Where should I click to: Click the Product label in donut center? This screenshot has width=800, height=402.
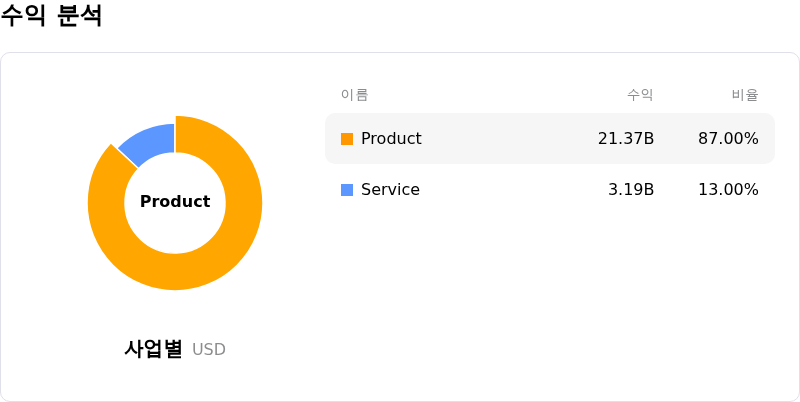pyautogui.click(x=175, y=202)
